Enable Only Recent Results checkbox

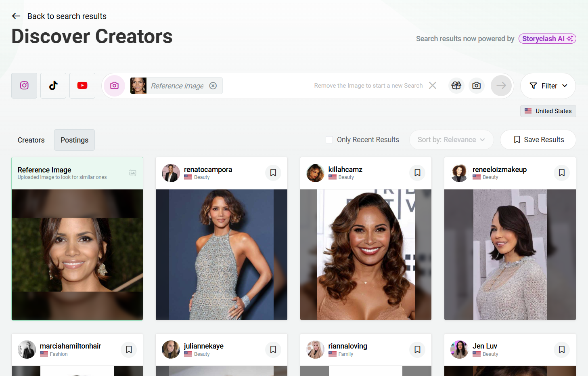(x=329, y=140)
